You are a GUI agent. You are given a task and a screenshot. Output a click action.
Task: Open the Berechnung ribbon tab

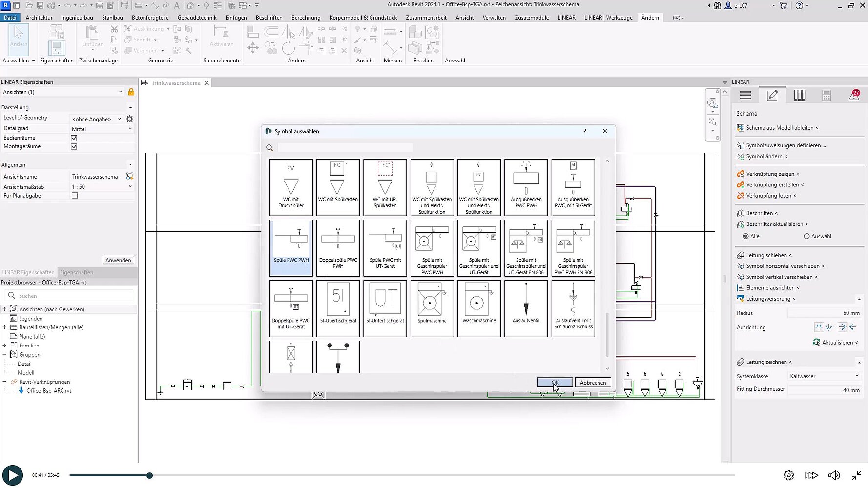point(306,18)
